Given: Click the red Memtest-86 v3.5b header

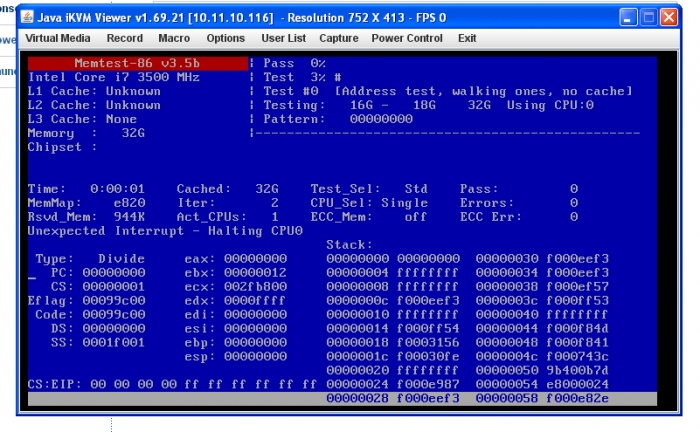Looking at the screenshot, I should [x=135, y=63].
